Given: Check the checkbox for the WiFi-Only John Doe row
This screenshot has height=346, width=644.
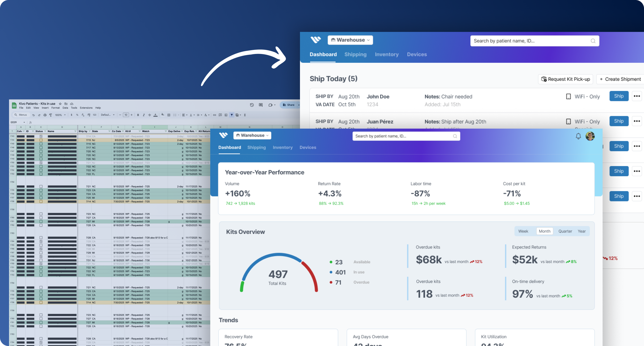Looking at the screenshot, I should pos(568,96).
